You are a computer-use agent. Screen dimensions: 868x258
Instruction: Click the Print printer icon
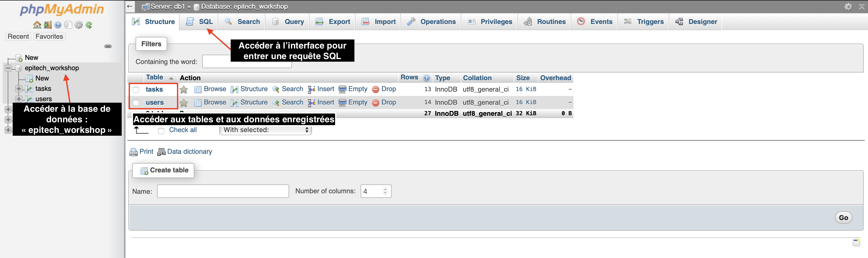(134, 152)
